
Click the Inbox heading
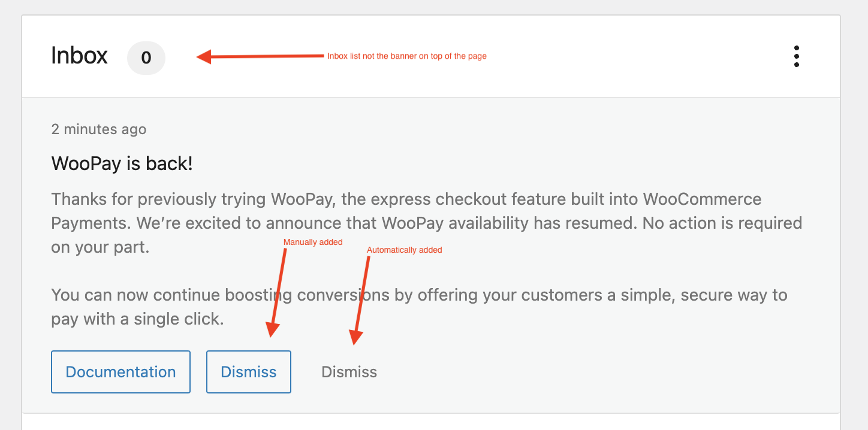tap(79, 56)
